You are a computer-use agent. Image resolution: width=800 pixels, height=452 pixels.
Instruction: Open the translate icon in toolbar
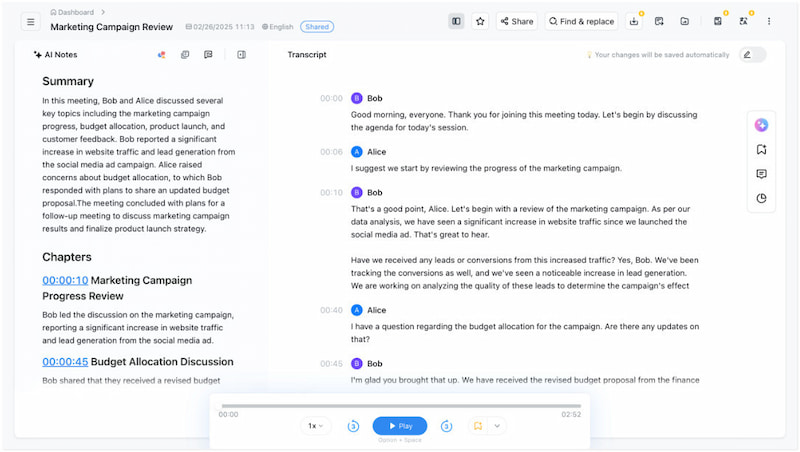point(743,21)
